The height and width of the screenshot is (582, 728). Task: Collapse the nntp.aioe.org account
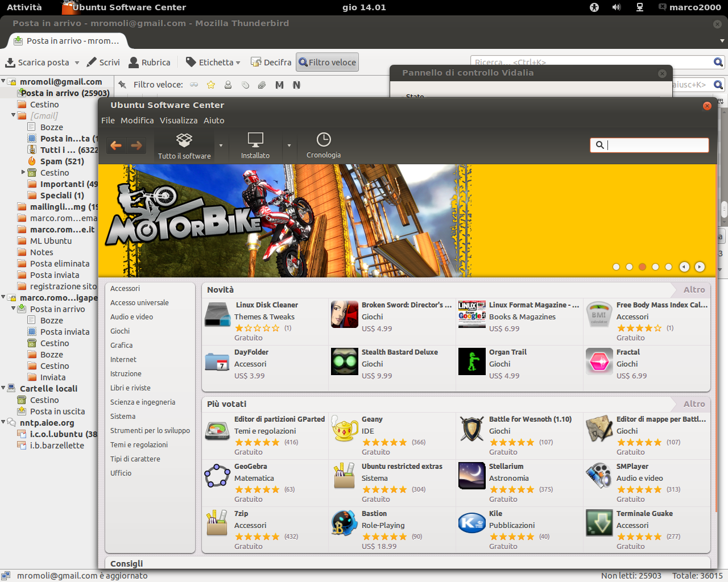tap(3, 422)
